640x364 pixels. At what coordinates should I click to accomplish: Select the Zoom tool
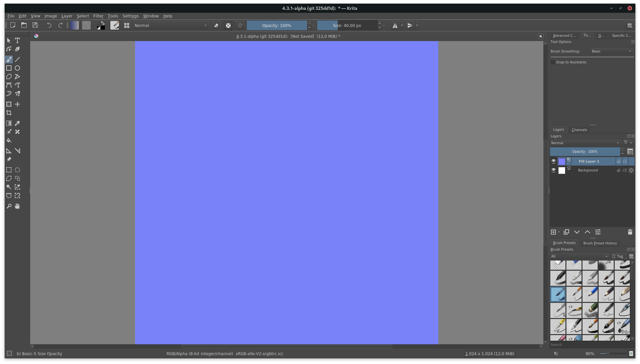click(x=9, y=206)
